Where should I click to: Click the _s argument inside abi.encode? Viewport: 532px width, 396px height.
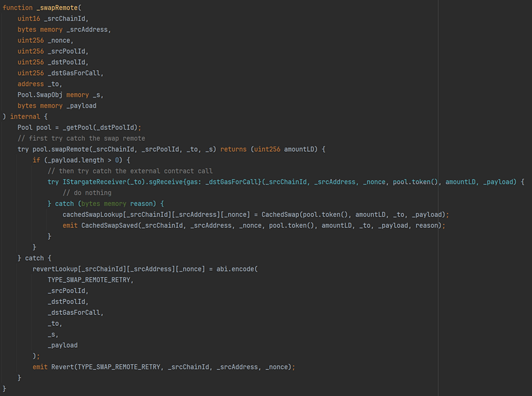pos(51,335)
